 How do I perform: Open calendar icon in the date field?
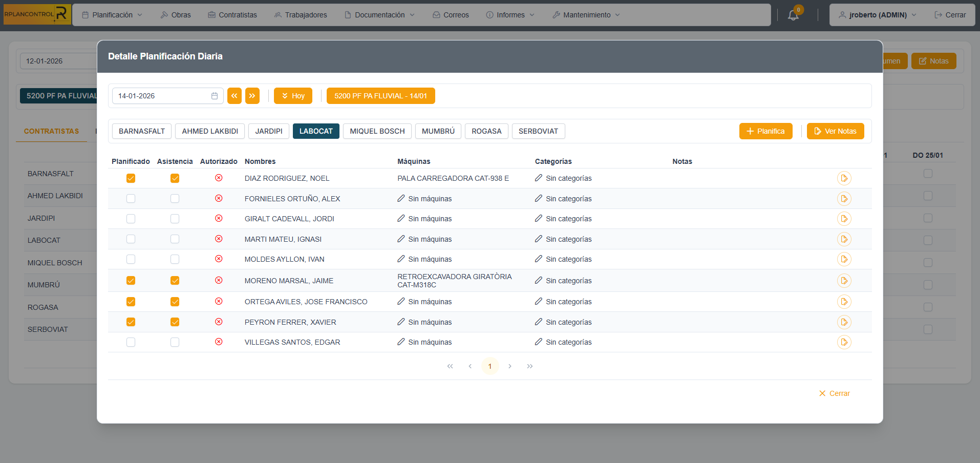click(x=215, y=96)
